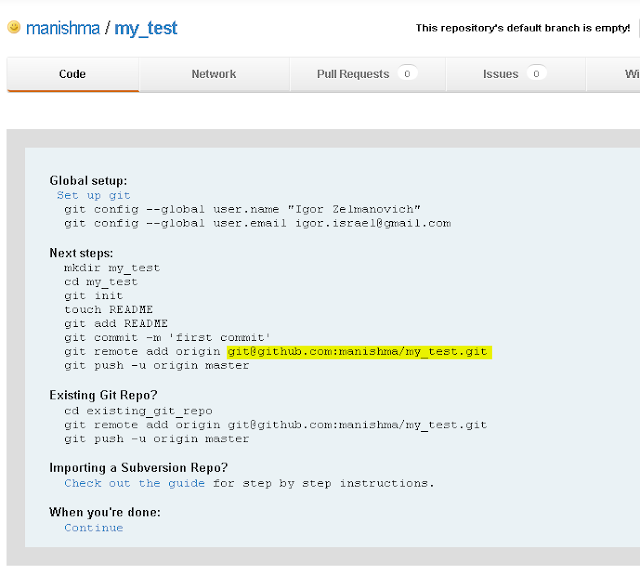
Task: Follow the 'Set up git' link
Action: coord(93,195)
